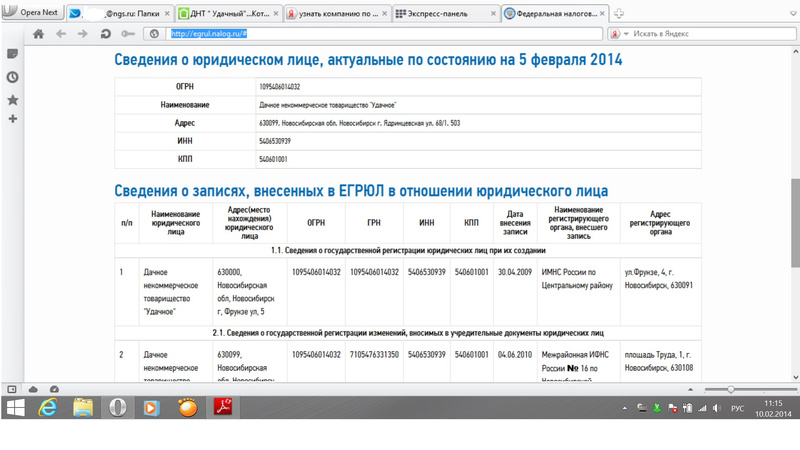Screen dimensions: 800x450
Task: Switch to the Экспресс-панель tab
Action: 446,13
